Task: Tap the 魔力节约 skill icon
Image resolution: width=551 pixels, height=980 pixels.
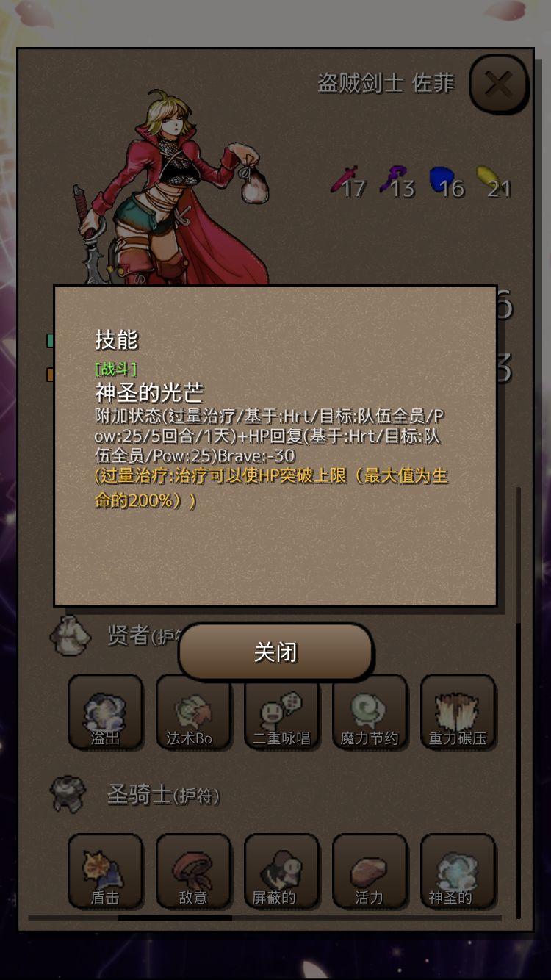Action: 370,713
